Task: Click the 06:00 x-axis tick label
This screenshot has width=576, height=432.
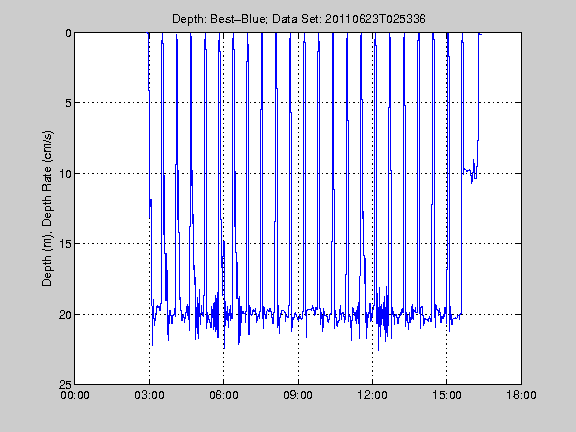Action: [224, 395]
